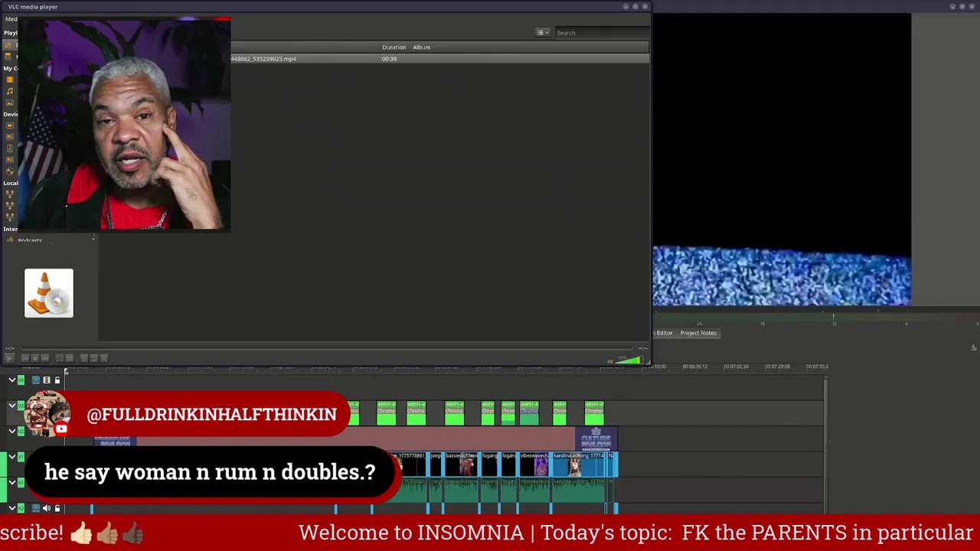Viewport: 980px width, 551px height.
Task: Toggle the V3 track target label
Action: pos(21,406)
